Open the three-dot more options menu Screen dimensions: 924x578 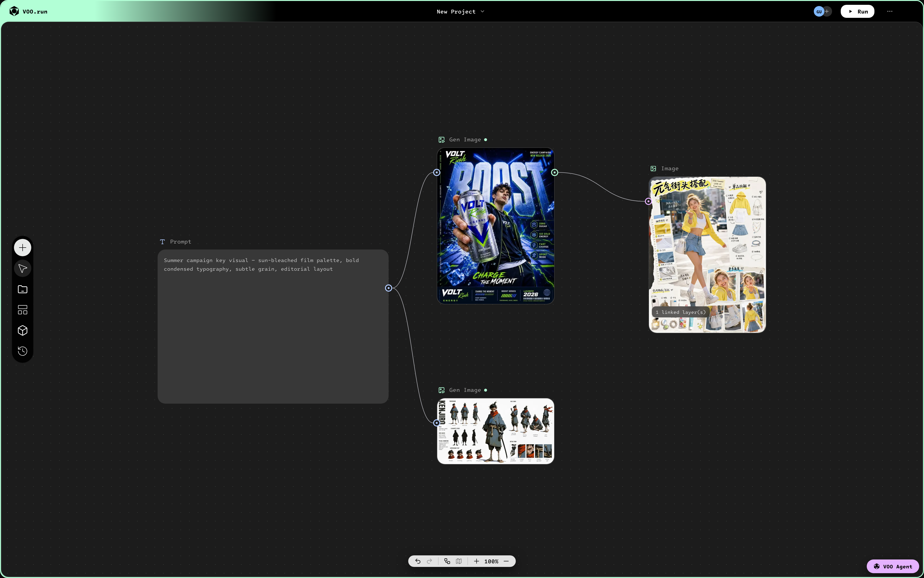tap(890, 12)
